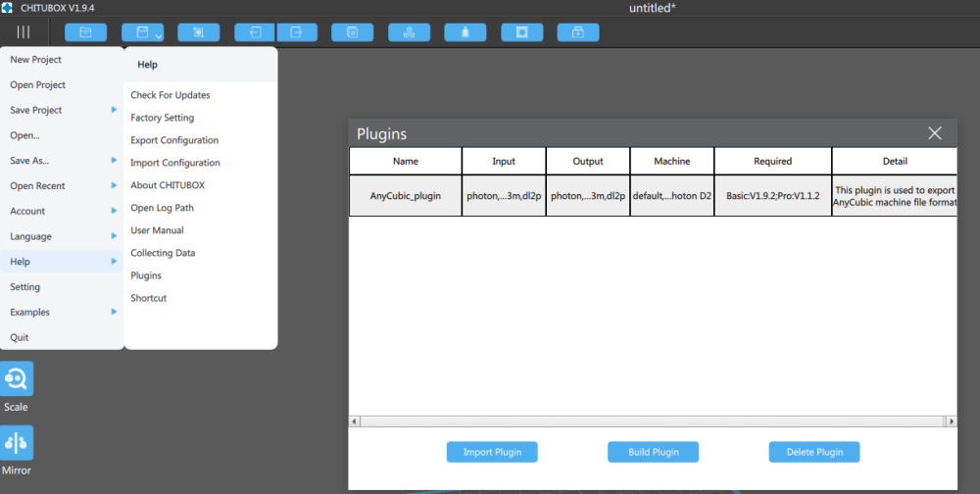980x494 pixels.
Task: Click the redo toolbar icon
Action: click(x=297, y=32)
